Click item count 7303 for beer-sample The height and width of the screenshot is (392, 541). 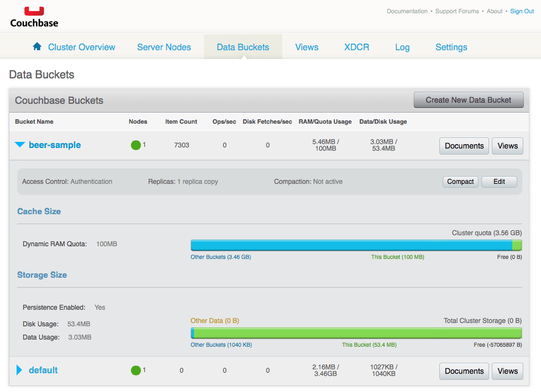(x=181, y=145)
